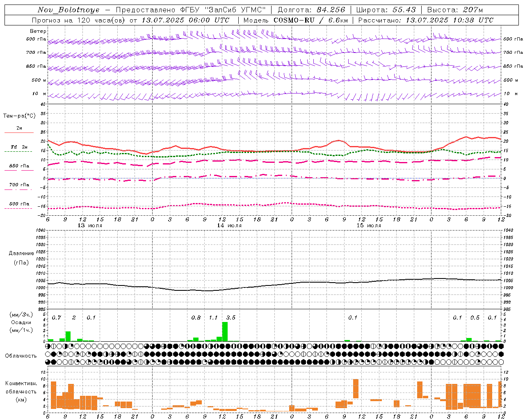Click the "0.7" precipitation amount value
The width and height of the screenshot is (525, 420).
click(x=57, y=317)
